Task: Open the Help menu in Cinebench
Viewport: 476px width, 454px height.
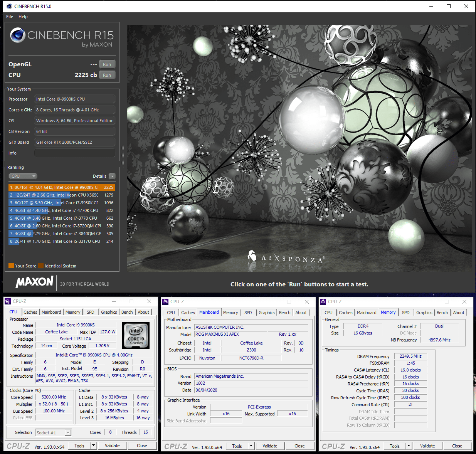Action: point(23,17)
